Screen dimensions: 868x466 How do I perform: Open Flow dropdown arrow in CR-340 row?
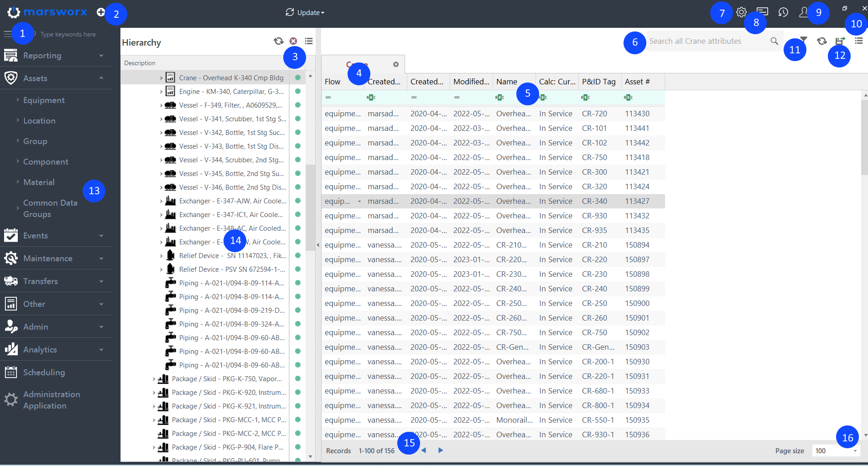(x=359, y=201)
